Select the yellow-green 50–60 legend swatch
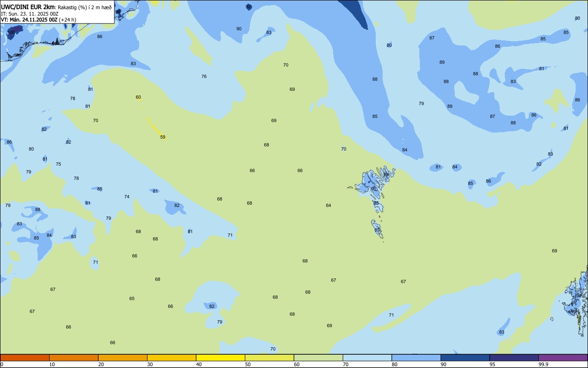This screenshot has height=368, width=588. (269, 357)
